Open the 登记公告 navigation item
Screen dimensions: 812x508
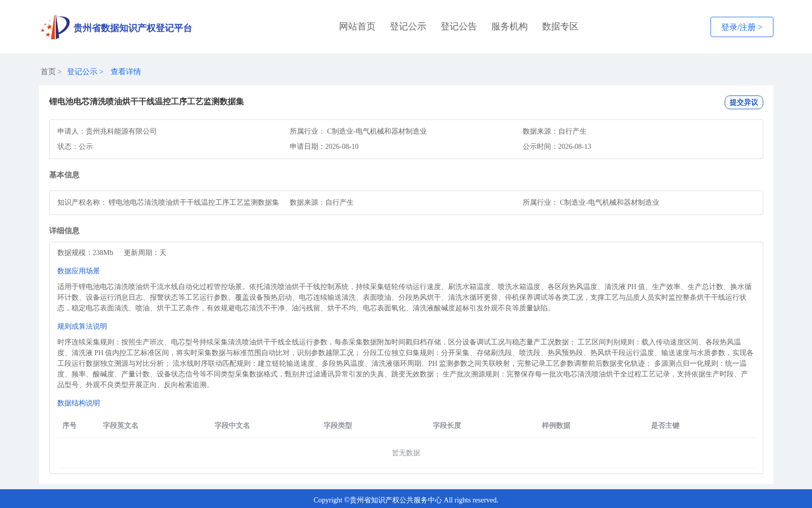tap(459, 26)
